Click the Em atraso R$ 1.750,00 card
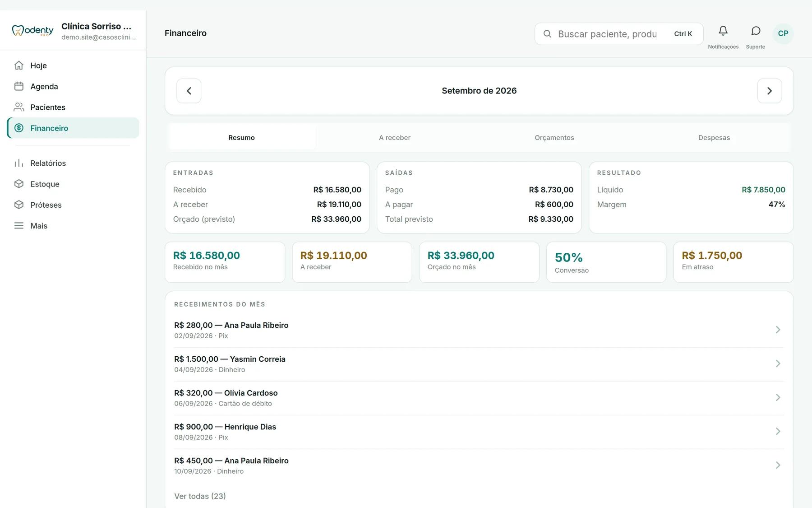The height and width of the screenshot is (508, 812). tap(734, 262)
